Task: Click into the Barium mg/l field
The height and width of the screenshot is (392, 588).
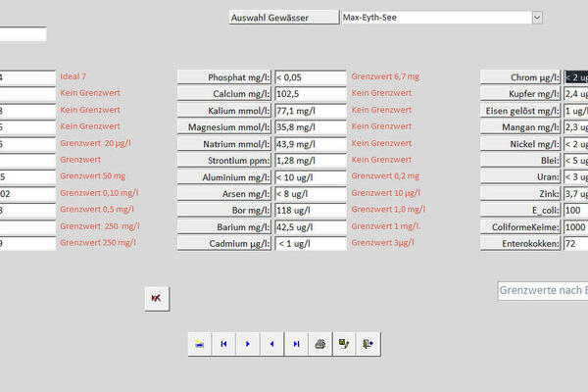Action: [x=310, y=226]
